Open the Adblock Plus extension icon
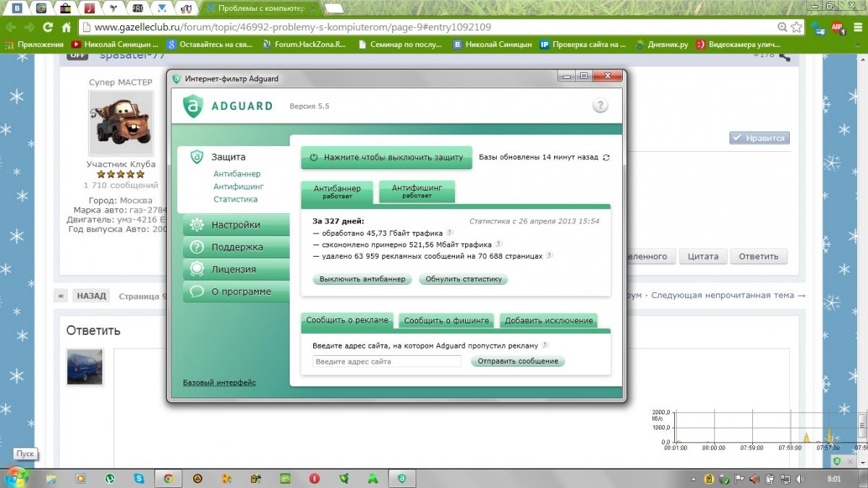The height and width of the screenshot is (488, 868). 838,27
